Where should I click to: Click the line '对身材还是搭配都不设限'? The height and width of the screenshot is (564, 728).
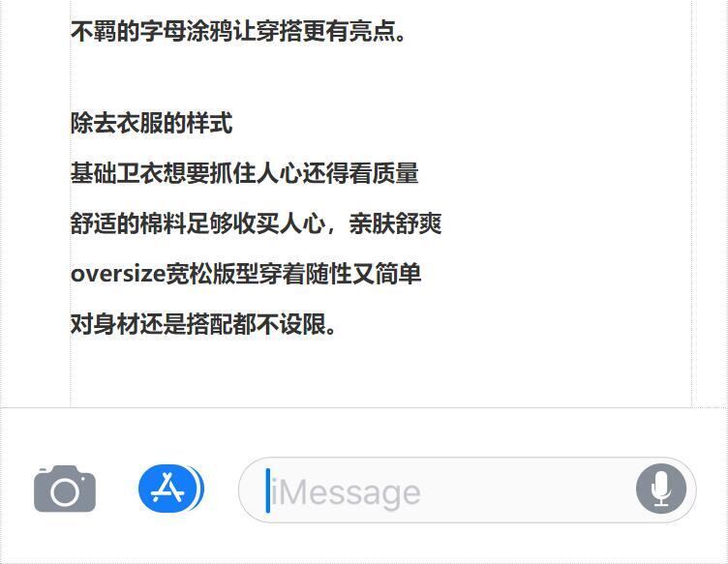[197, 324]
